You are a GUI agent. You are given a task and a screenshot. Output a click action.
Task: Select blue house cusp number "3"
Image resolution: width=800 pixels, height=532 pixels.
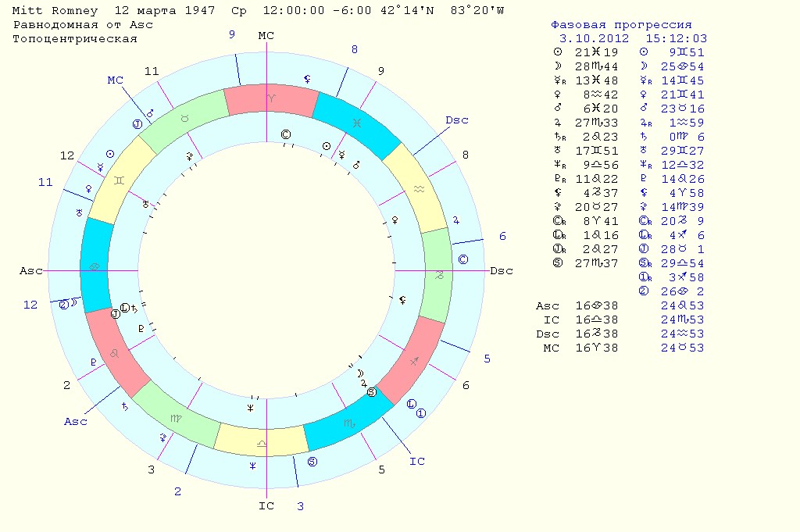point(301,506)
